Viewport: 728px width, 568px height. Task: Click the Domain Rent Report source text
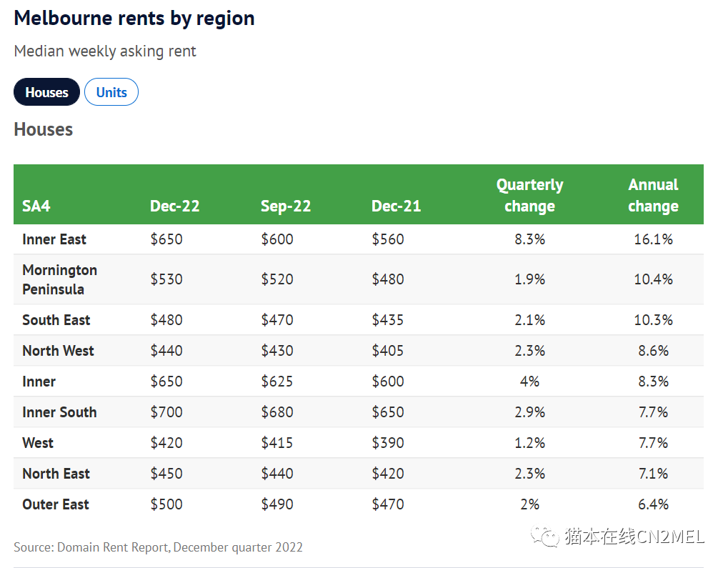pyautogui.click(x=158, y=547)
